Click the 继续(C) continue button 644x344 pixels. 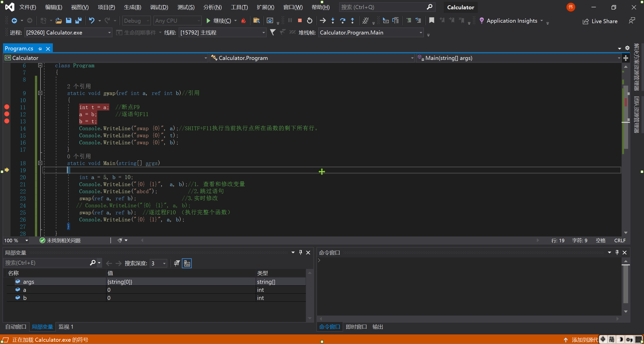(x=218, y=21)
